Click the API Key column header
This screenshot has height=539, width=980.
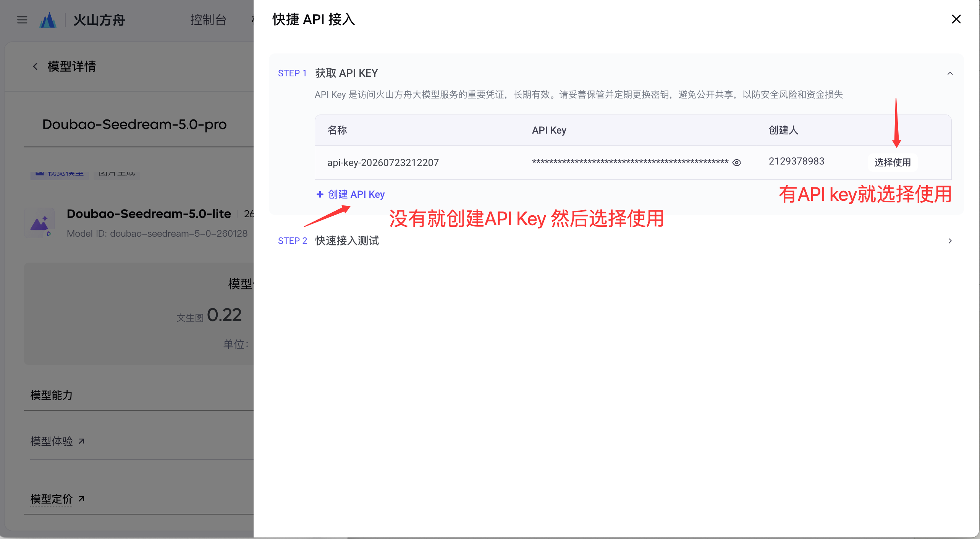click(549, 130)
